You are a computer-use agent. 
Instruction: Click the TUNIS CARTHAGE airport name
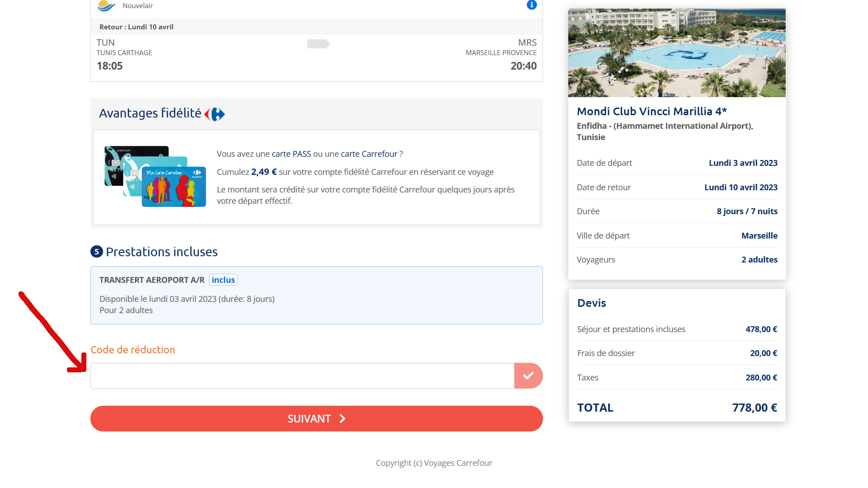pos(124,53)
